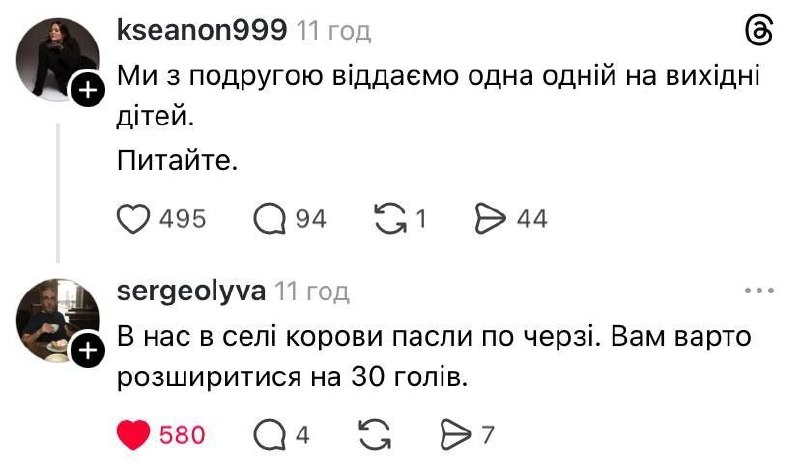Open replies on kseanon999's post

tap(268, 219)
